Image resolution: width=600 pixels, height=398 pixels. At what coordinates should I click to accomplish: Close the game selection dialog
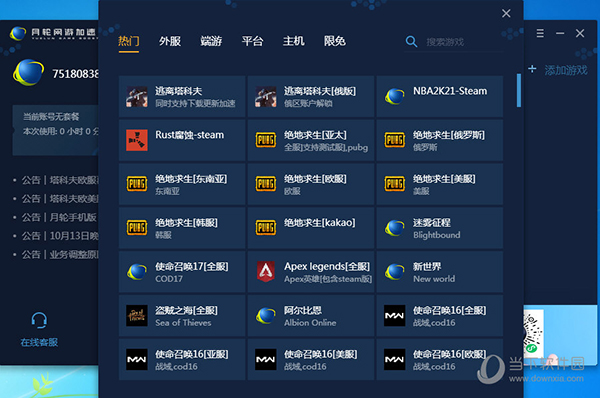tap(506, 13)
